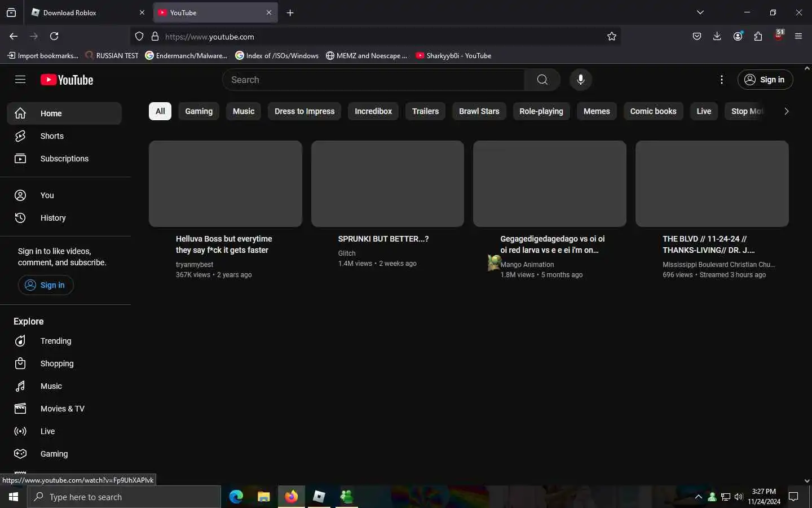The image size is (812, 508).
Task: Open the YouTube hamburger guide menu
Action: 20,80
